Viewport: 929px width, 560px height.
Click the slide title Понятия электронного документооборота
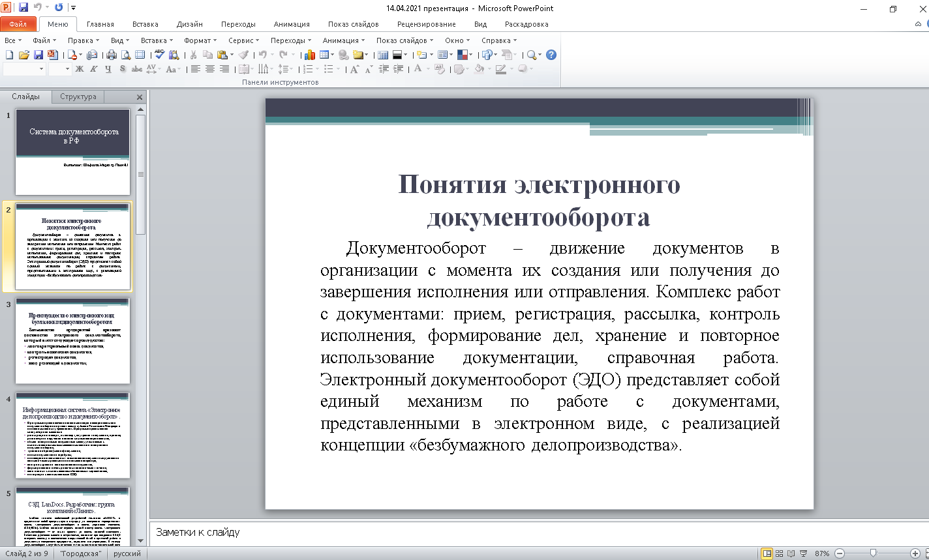[539, 201]
